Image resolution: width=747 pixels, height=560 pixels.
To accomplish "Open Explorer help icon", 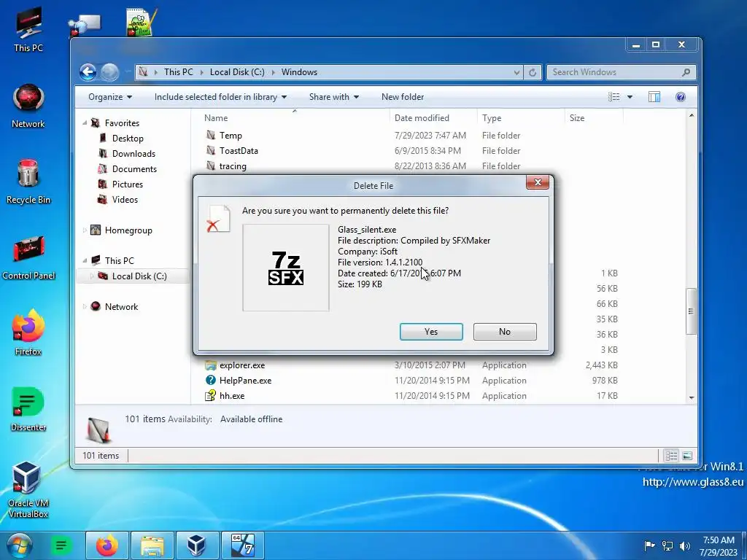I will tap(681, 97).
